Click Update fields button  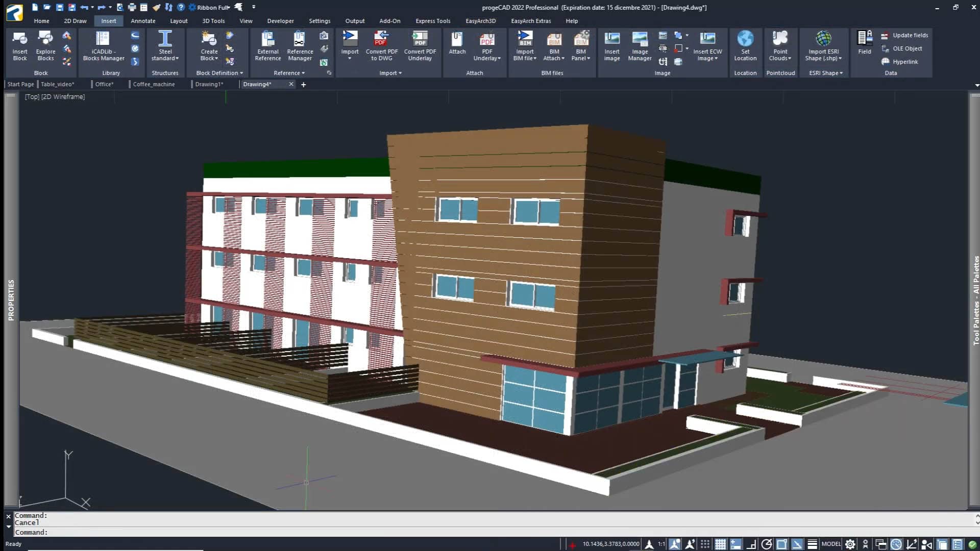click(905, 35)
